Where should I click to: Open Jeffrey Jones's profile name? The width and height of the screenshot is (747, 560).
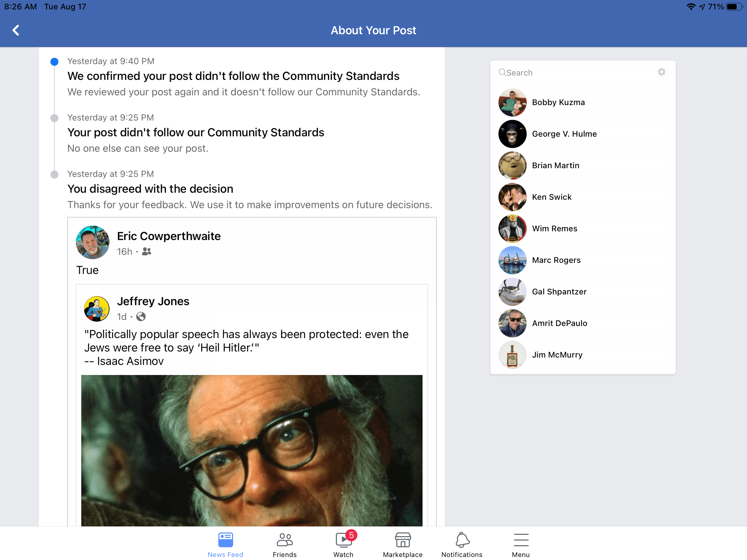[x=153, y=301]
